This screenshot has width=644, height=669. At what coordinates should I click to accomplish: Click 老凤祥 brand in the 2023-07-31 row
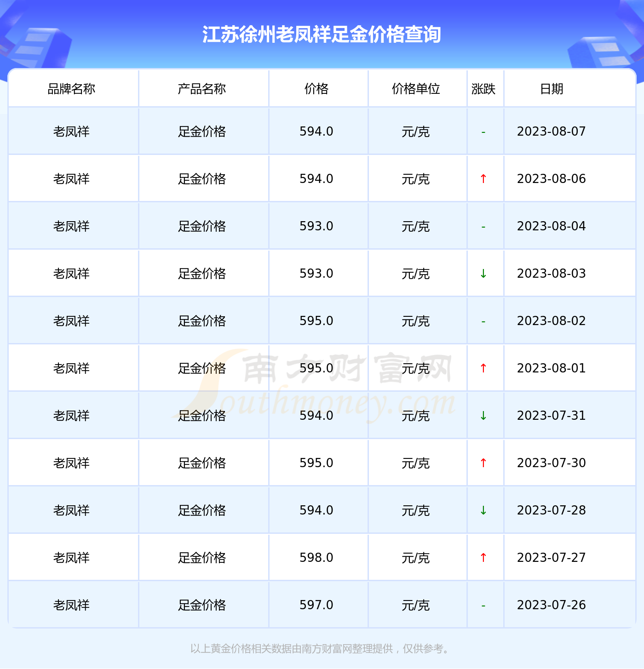71,416
